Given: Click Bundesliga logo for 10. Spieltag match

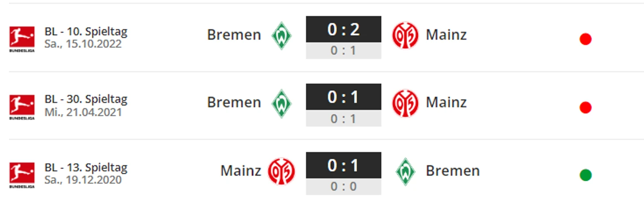Looking at the screenshot, I should [22, 39].
